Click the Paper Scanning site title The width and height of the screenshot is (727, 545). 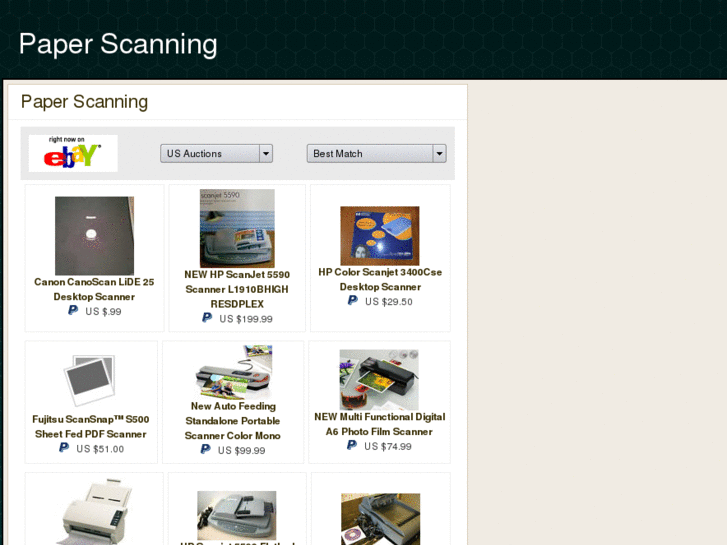[118, 44]
